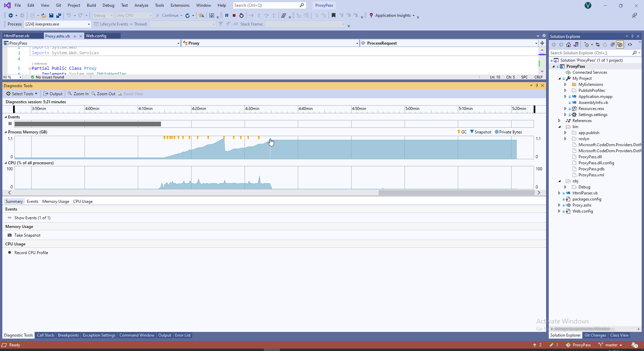Click the Solution Explorer Home icon

pyautogui.click(x=569, y=45)
